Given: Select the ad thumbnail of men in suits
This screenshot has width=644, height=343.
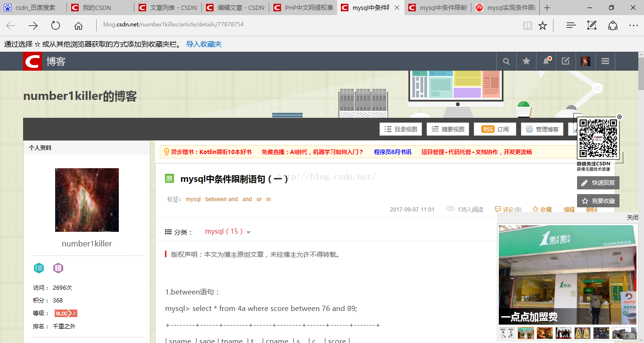Looking at the screenshot, I should tap(563, 333).
